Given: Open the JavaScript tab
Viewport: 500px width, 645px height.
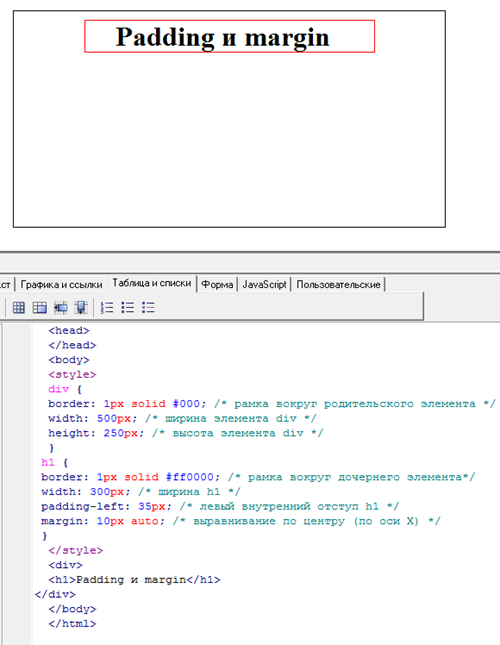Looking at the screenshot, I should [264, 284].
